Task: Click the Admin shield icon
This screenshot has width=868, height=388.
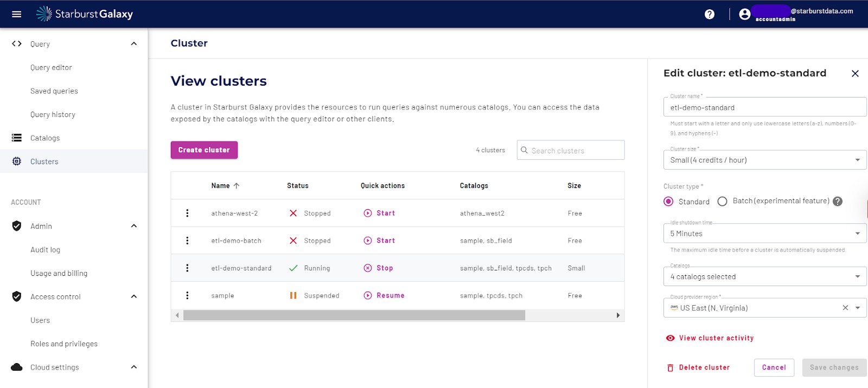Action: coord(17,226)
